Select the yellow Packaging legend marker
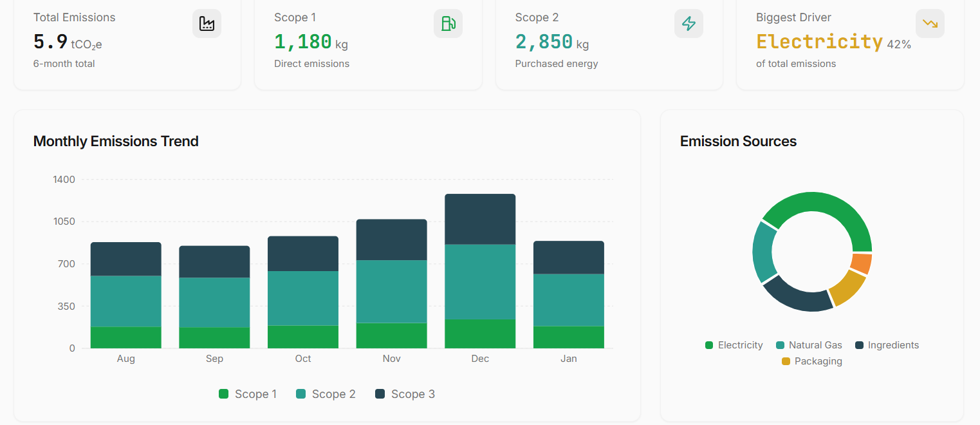The image size is (980, 425). (x=785, y=361)
